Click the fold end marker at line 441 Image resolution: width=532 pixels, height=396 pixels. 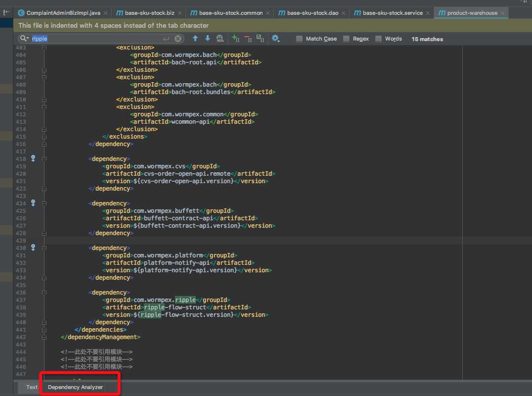pos(44,330)
